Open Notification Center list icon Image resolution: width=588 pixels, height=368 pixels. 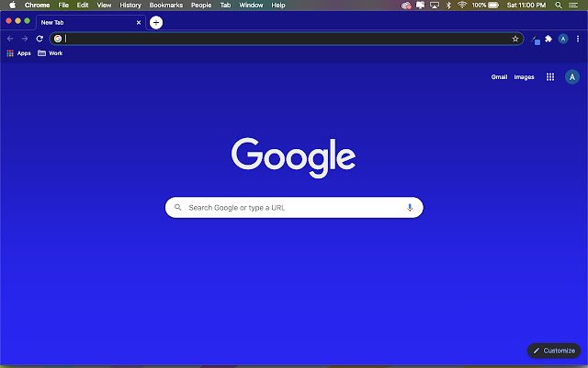click(573, 5)
